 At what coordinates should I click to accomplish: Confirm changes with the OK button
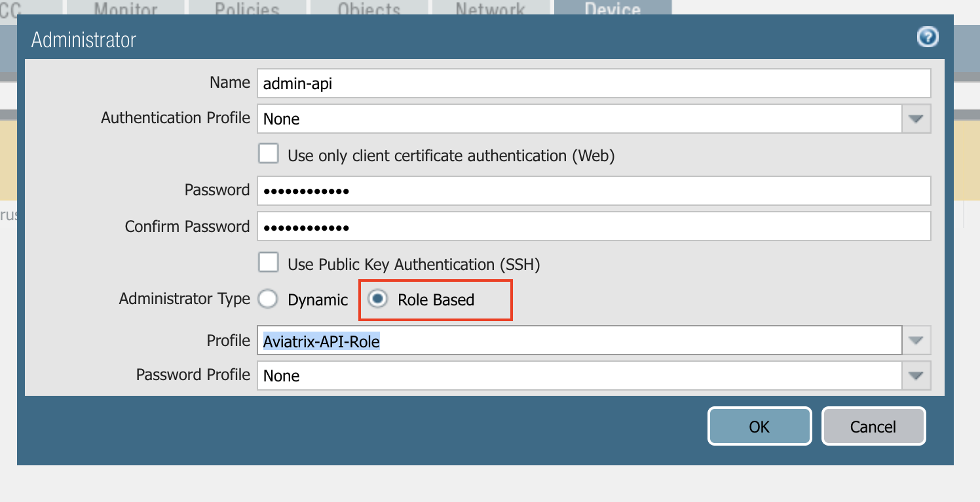(759, 426)
